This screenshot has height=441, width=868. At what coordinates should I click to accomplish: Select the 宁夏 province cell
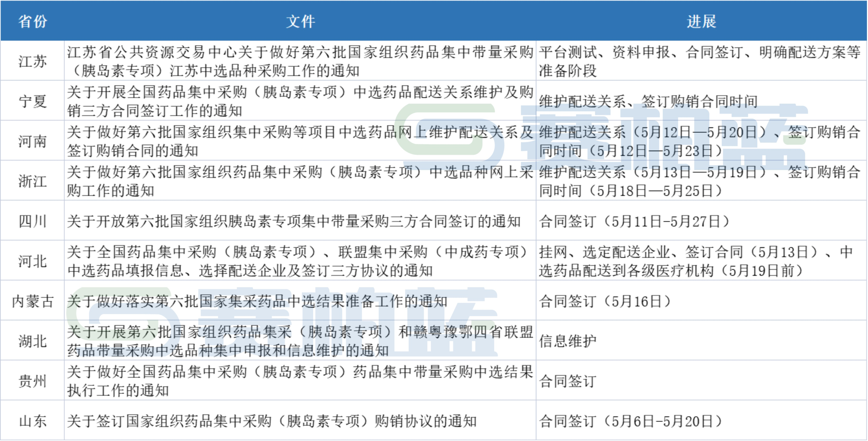click(x=32, y=100)
